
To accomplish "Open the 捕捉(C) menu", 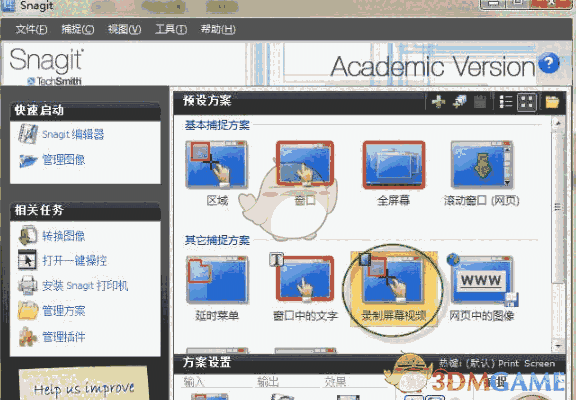I will click(x=78, y=29).
